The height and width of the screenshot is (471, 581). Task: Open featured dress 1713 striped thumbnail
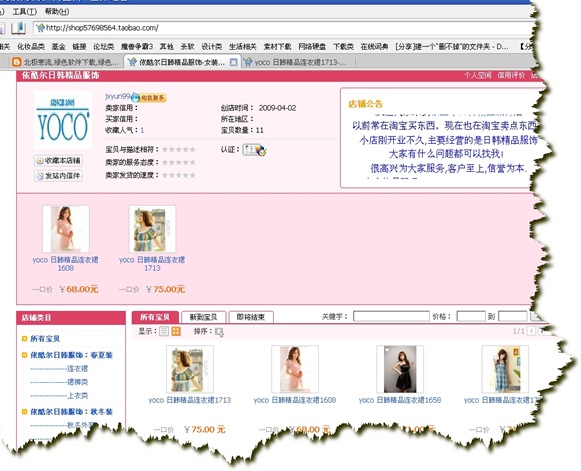pyautogui.click(x=152, y=229)
